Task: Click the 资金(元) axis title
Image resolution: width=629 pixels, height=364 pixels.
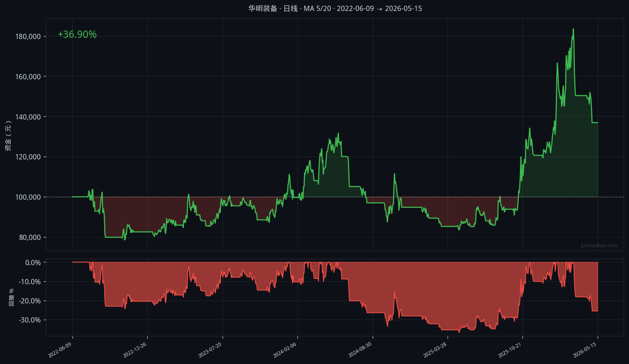Action: 8,135
